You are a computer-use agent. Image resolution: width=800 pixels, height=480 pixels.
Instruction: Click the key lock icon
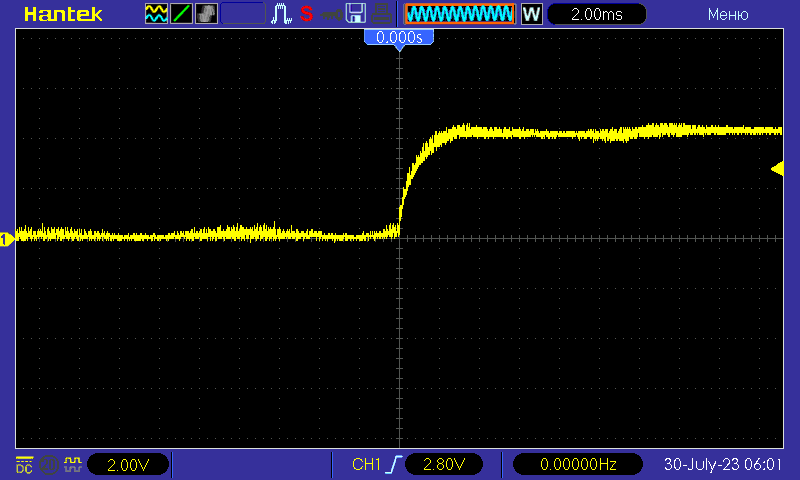point(332,15)
